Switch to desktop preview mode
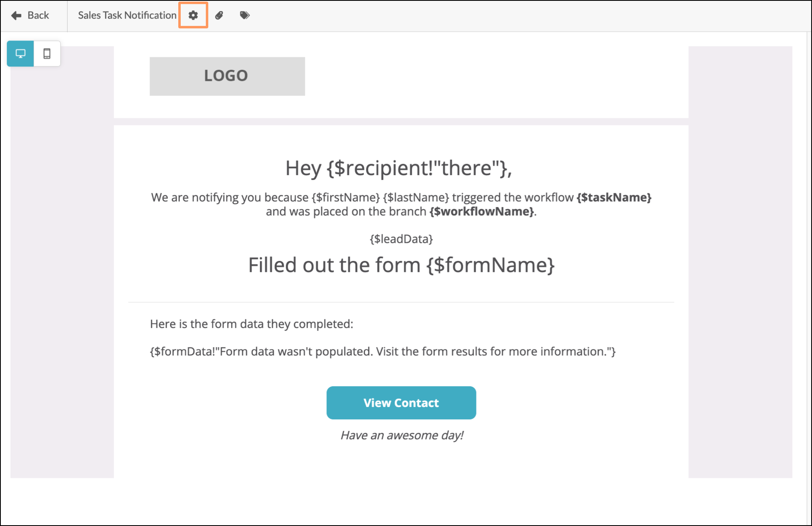The width and height of the screenshot is (812, 526). point(20,53)
